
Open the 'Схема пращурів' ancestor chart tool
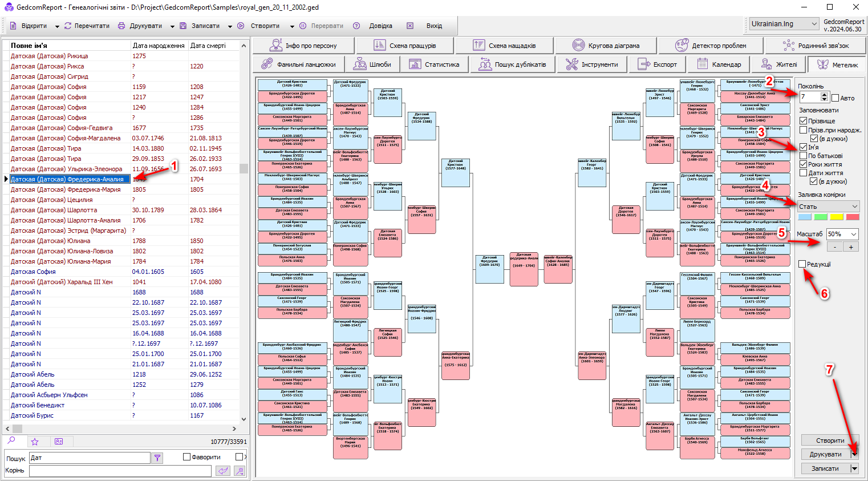click(x=404, y=46)
